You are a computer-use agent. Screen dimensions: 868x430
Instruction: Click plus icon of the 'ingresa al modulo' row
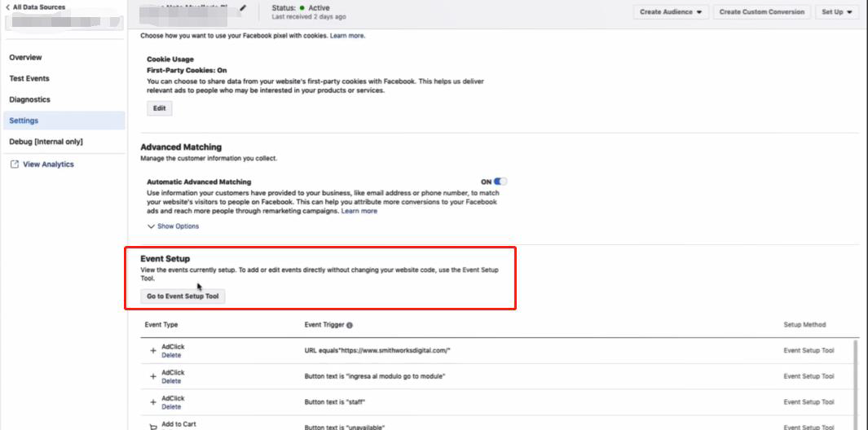click(152, 376)
